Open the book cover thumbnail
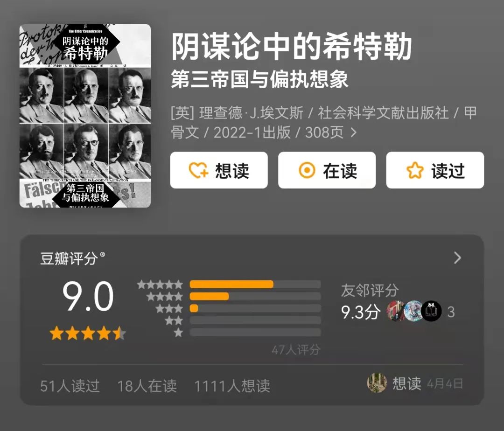This screenshot has width=504, height=431. [x=85, y=116]
